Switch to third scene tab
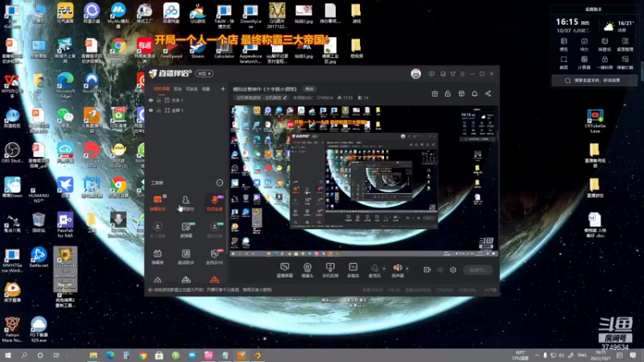Viewport: 644px width, 362px height. point(192,88)
